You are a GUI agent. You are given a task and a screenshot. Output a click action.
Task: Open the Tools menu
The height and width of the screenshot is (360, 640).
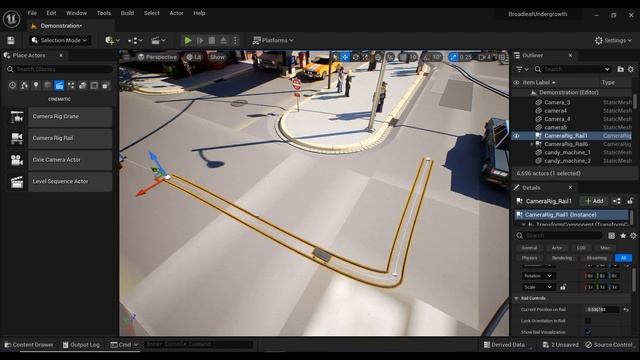pyautogui.click(x=104, y=13)
